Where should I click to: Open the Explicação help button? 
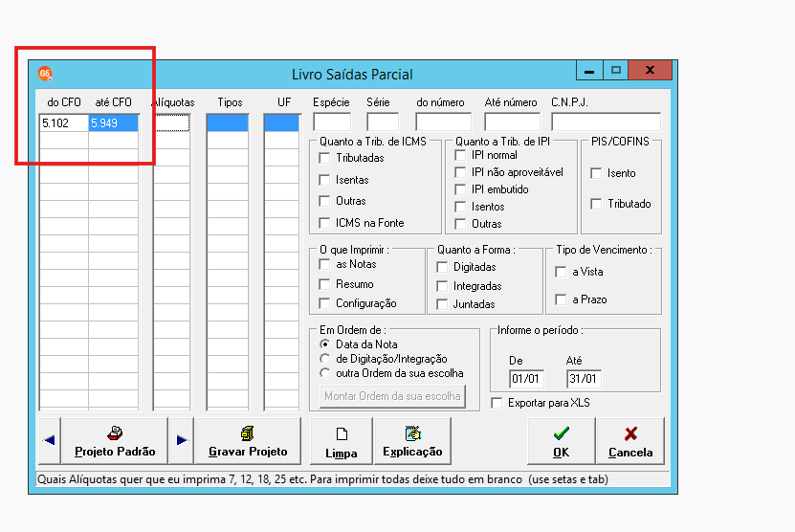tap(412, 440)
